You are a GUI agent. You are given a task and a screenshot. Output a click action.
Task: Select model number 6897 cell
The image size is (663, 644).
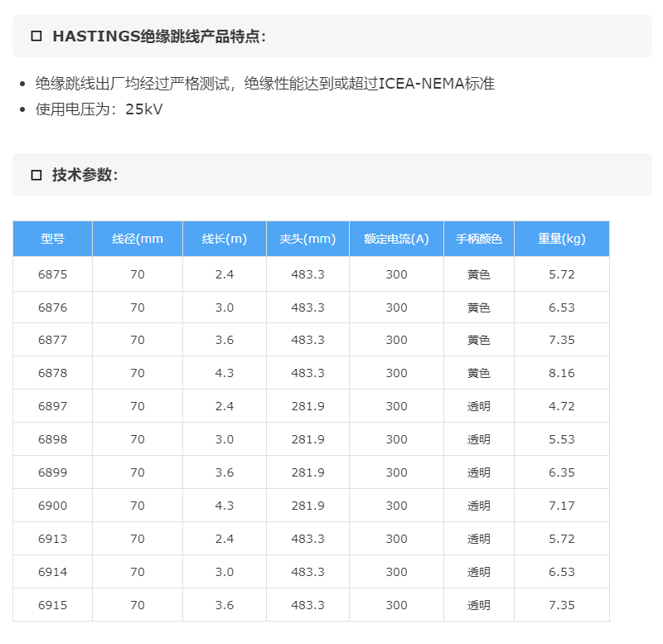coord(52,406)
